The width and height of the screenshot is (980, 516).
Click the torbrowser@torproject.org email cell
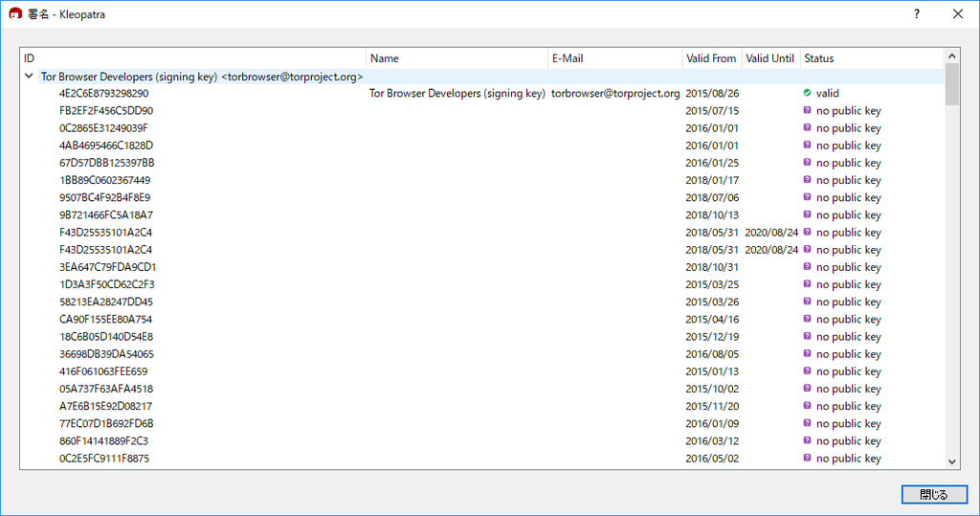[x=615, y=93]
